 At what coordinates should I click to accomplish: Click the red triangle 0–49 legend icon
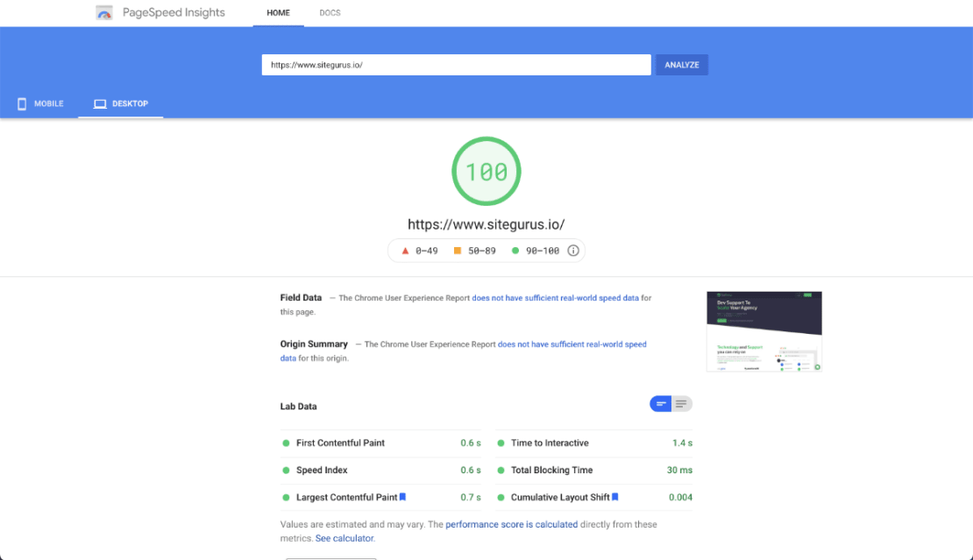click(x=405, y=251)
